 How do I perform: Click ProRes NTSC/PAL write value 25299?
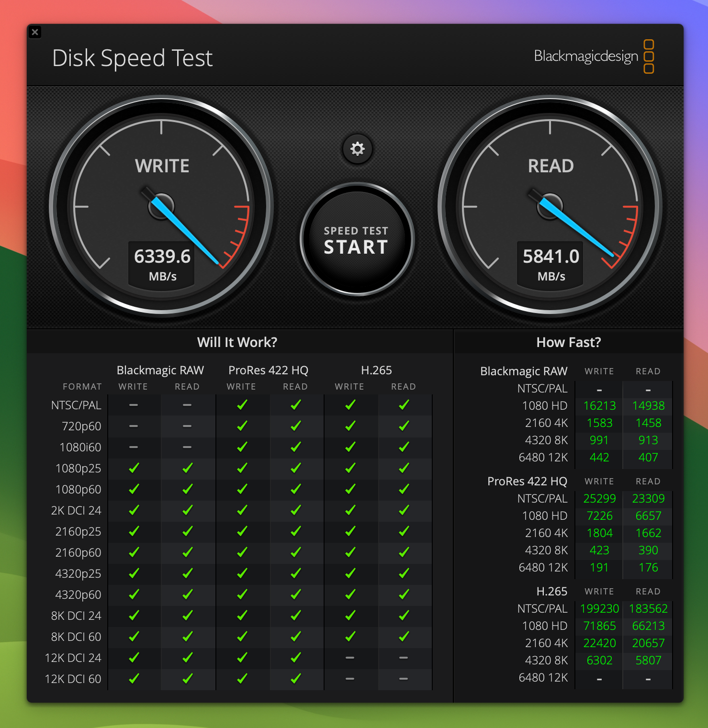click(x=599, y=499)
